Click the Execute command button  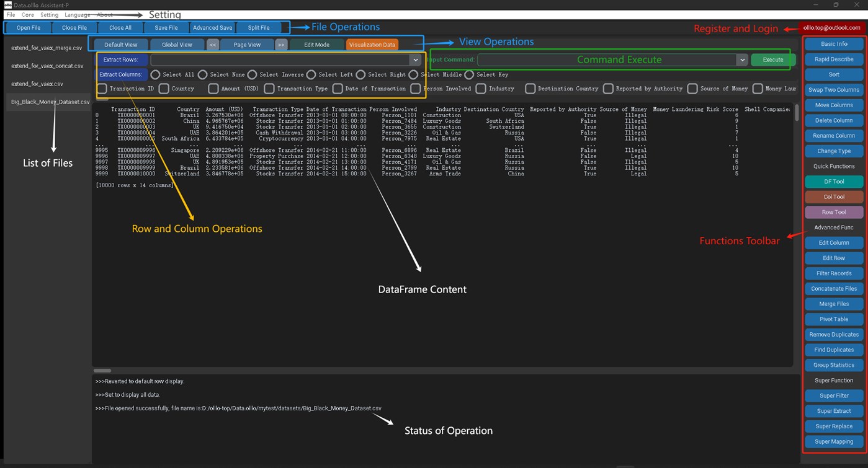(x=772, y=60)
